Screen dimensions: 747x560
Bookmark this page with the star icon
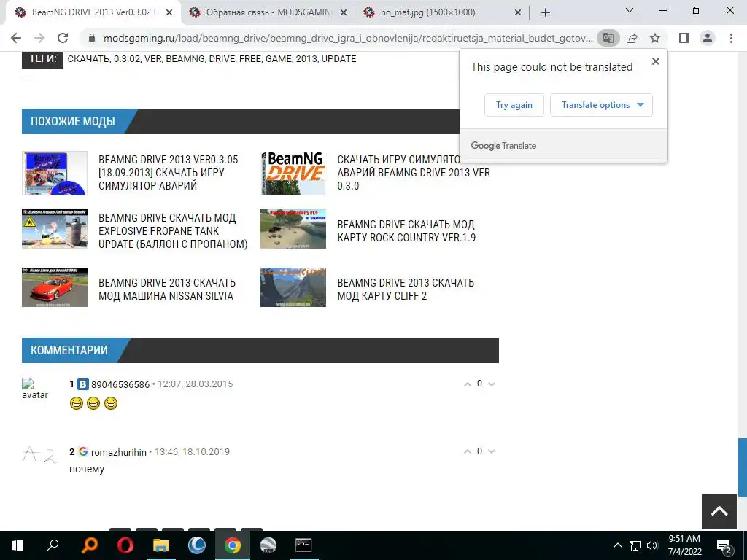point(655,38)
